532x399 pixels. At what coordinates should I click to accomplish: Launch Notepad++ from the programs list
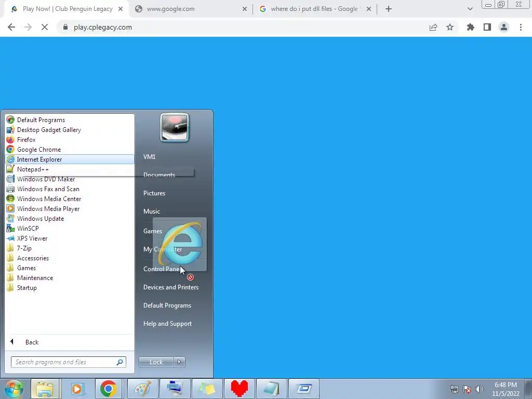(x=70, y=169)
